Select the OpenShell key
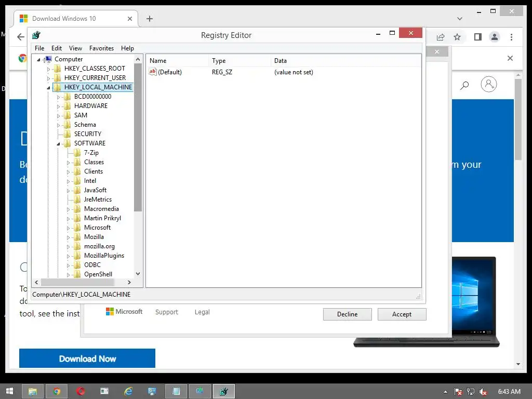 pyautogui.click(x=98, y=274)
